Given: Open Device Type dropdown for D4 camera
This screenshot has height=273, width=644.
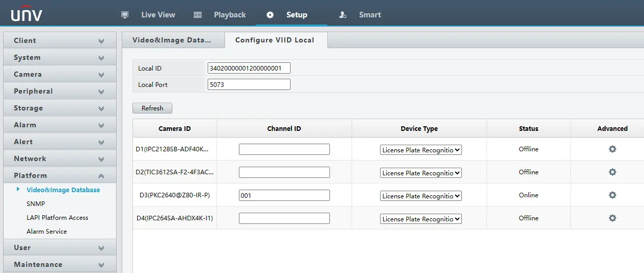Looking at the screenshot, I should [x=421, y=219].
